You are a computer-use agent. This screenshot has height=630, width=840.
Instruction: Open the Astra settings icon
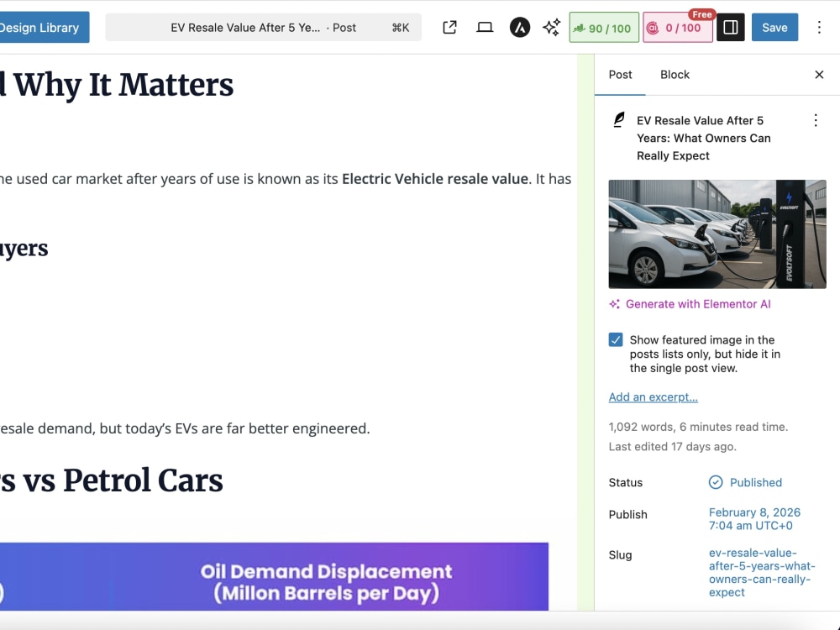519,28
